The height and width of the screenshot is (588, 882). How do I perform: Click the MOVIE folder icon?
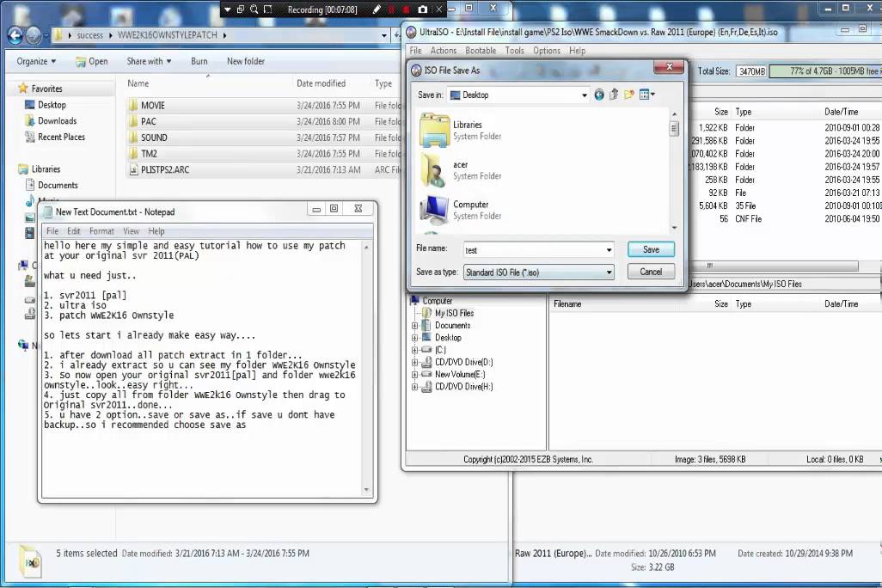(133, 105)
